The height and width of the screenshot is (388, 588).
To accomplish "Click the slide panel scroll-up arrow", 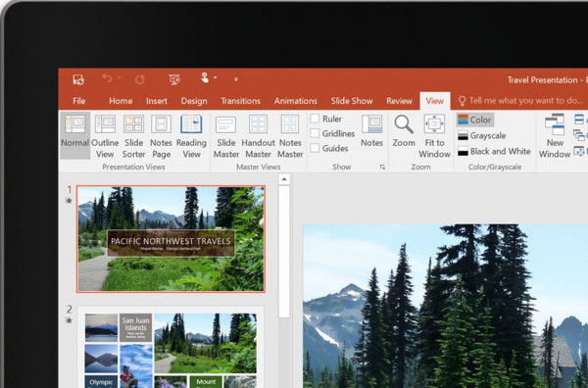I will (x=284, y=179).
